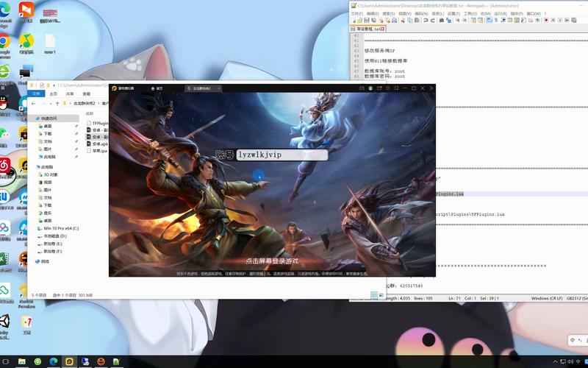This screenshot has width=588, height=368.
Task: Select the TFPlugins file in Explorer
Action: point(97,123)
